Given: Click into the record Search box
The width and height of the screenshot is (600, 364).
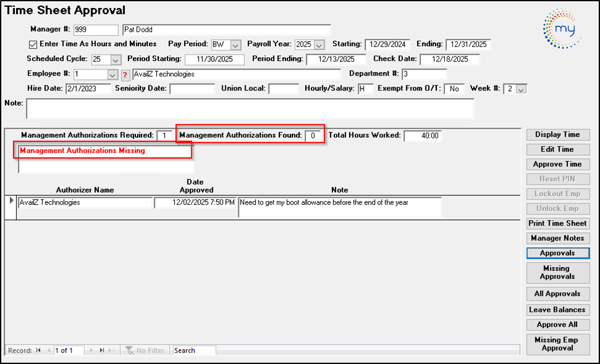Looking at the screenshot, I should 194,350.
